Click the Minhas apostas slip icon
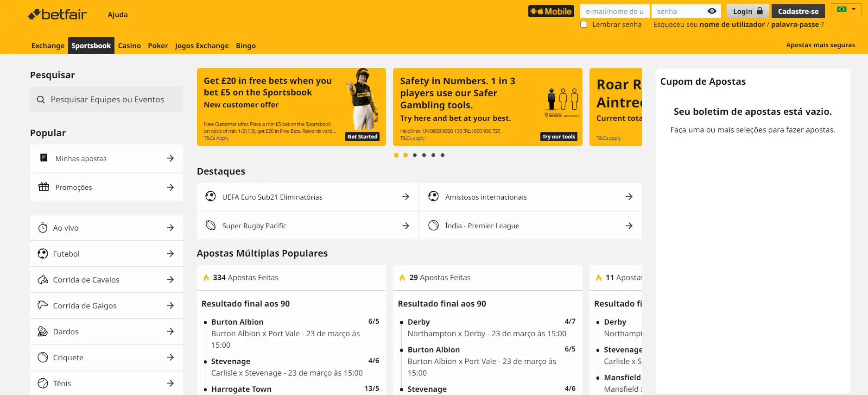The image size is (868, 395). (44, 158)
